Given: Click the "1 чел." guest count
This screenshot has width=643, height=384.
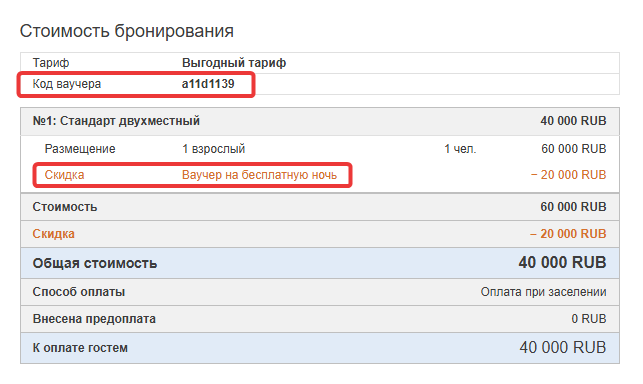Looking at the screenshot, I should click(x=460, y=149).
